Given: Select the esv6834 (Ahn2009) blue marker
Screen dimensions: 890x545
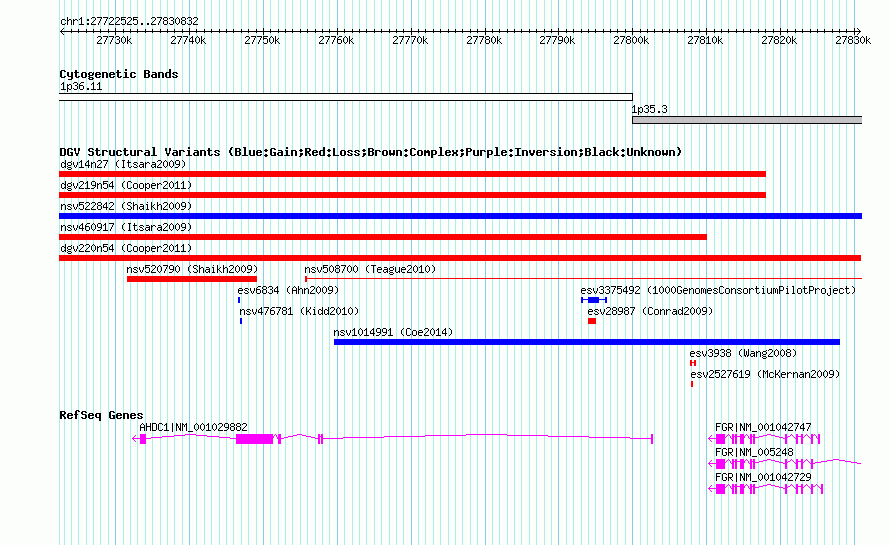Looking at the screenshot, I should pos(239,300).
